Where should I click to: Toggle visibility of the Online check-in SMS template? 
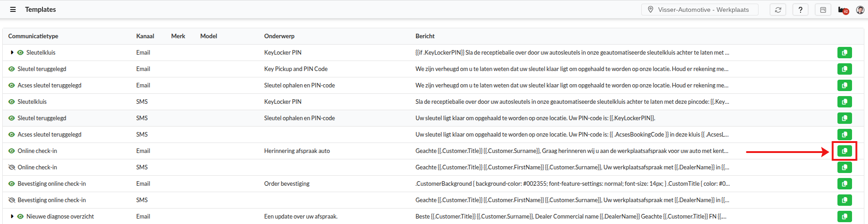[12, 168]
